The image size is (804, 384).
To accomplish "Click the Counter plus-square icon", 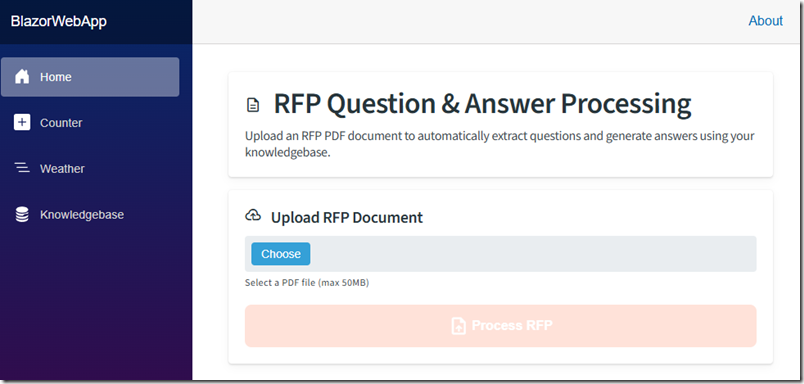I will [x=22, y=123].
